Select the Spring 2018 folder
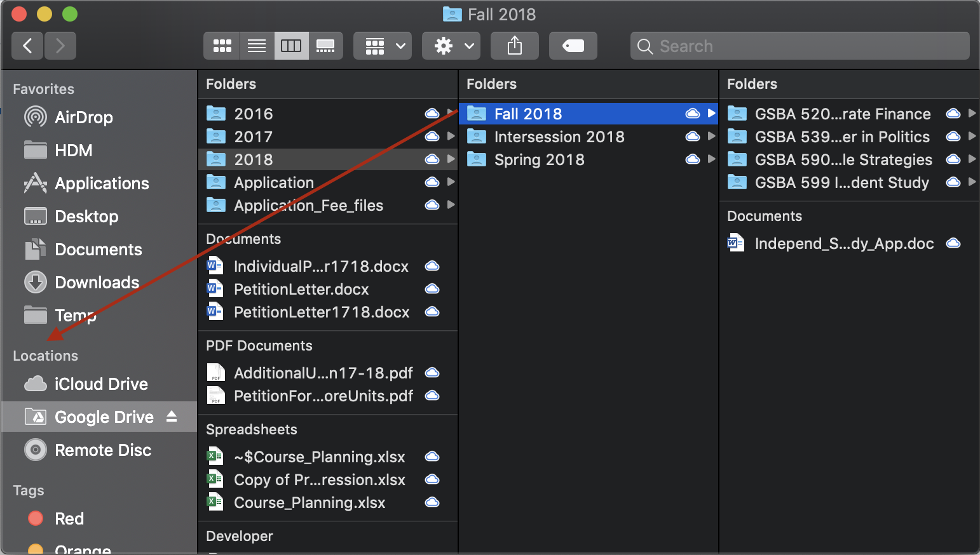 (x=539, y=160)
